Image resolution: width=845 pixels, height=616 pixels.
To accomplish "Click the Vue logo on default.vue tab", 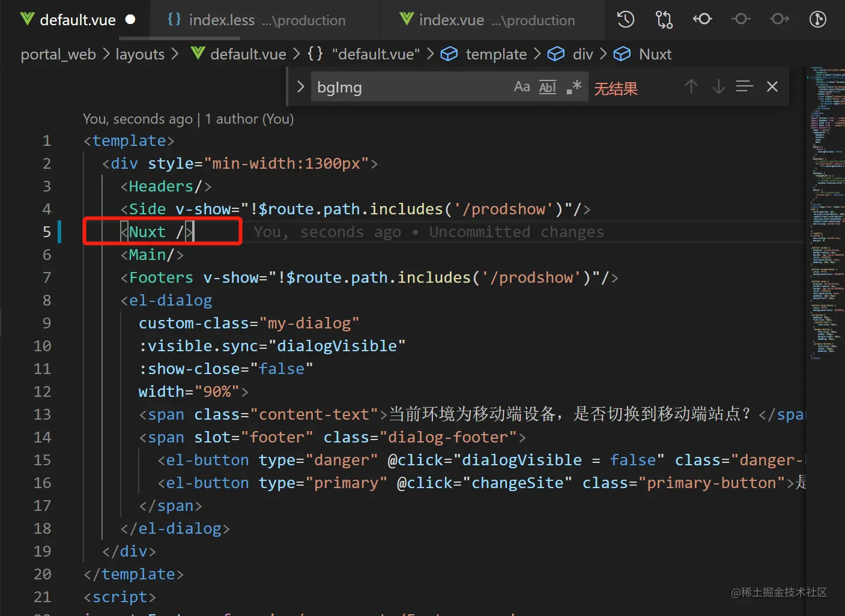I will click(27, 19).
